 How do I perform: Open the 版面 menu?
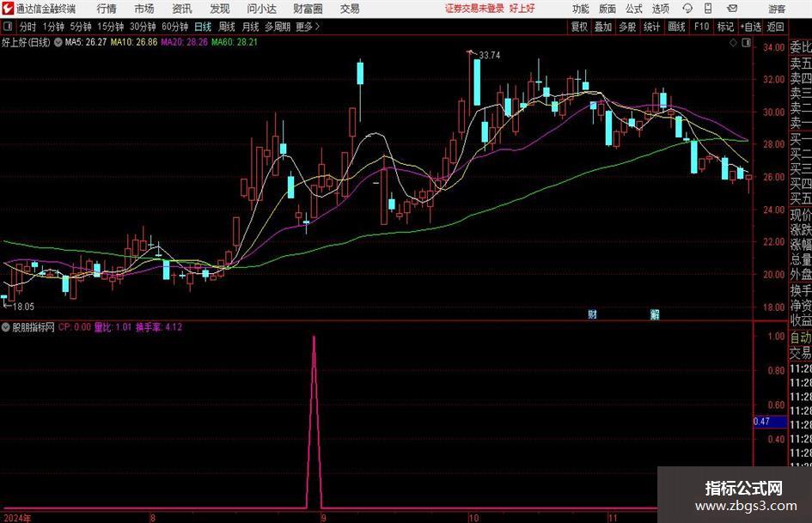click(607, 9)
